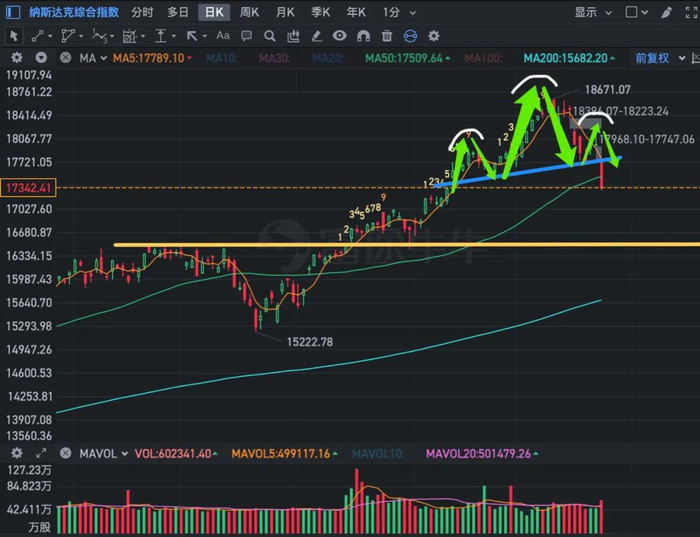Toggle the MA30 line
The height and width of the screenshot is (537, 700).
click(275, 58)
